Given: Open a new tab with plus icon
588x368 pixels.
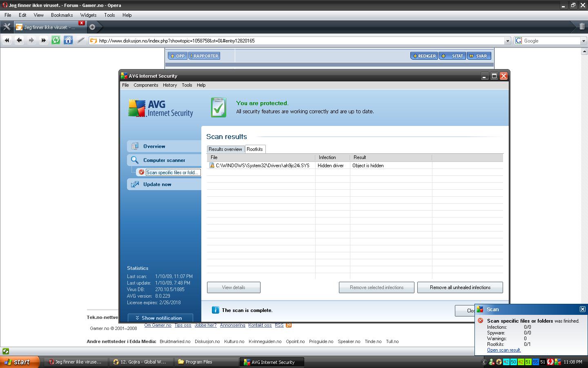Looking at the screenshot, I should pyautogui.click(x=92, y=27).
